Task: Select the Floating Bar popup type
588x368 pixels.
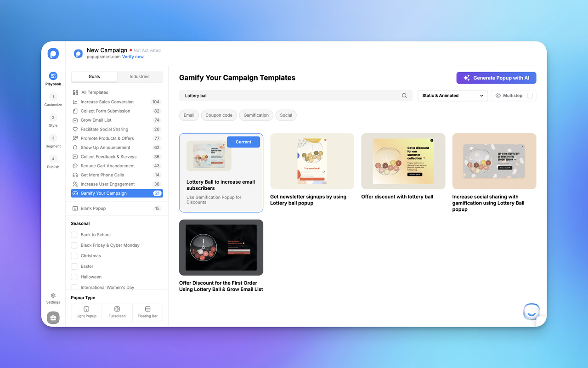Action: click(x=147, y=312)
